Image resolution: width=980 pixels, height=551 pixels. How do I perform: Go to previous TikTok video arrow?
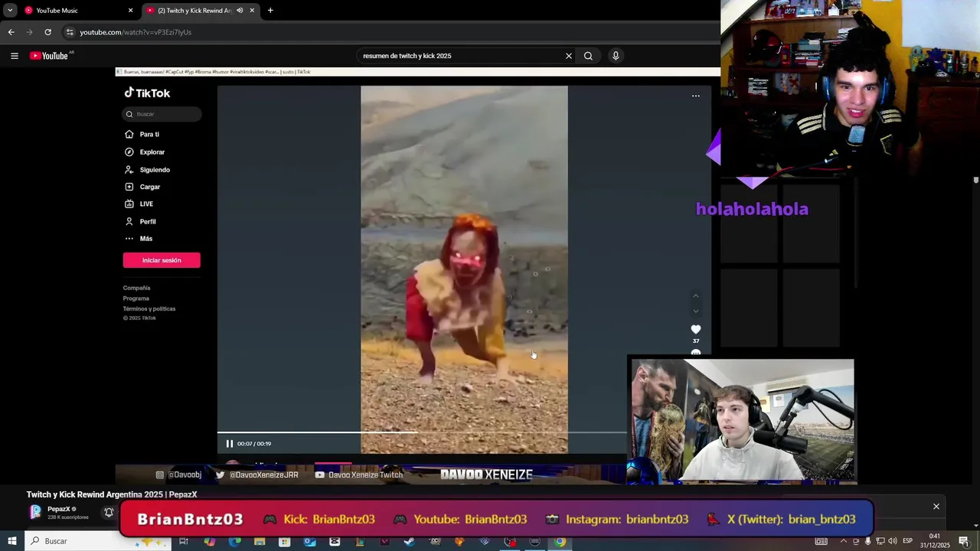point(695,295)
